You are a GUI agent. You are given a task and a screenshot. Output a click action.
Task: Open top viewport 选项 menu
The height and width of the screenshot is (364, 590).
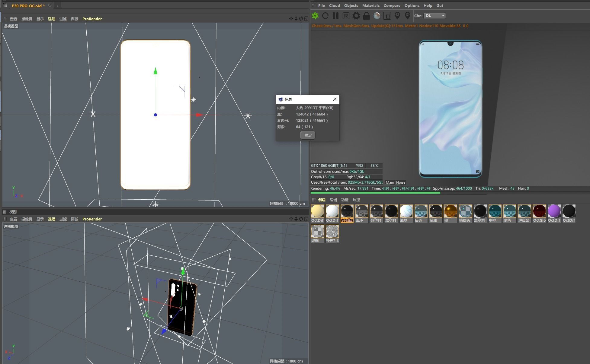click(x=52, y=19)
